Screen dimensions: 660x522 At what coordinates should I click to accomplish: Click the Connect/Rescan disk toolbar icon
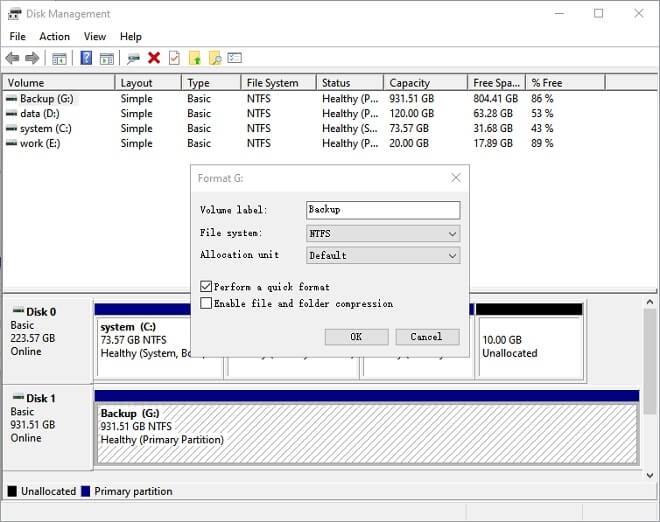click(x=133, y=58)
